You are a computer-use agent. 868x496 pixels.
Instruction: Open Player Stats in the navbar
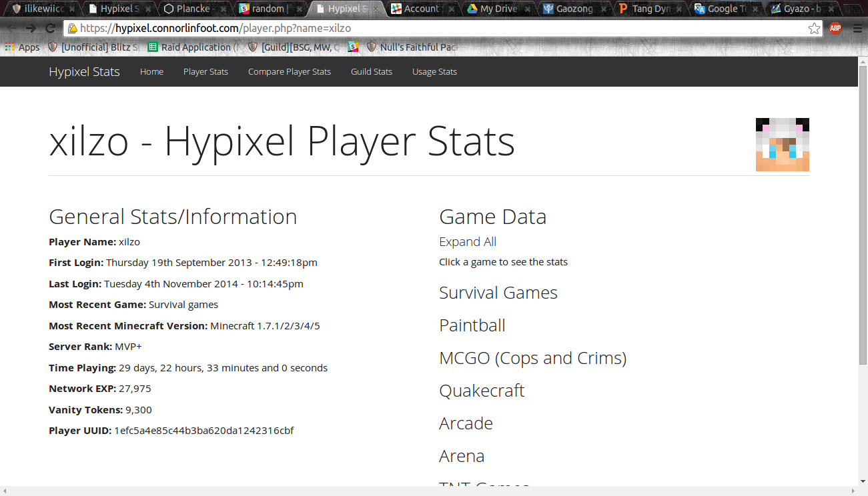[205, 71]
